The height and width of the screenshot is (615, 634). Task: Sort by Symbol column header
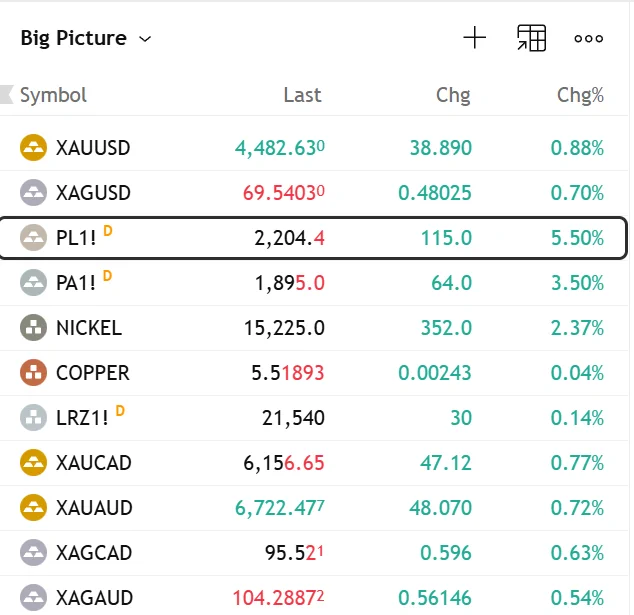(x=53, y=95)
